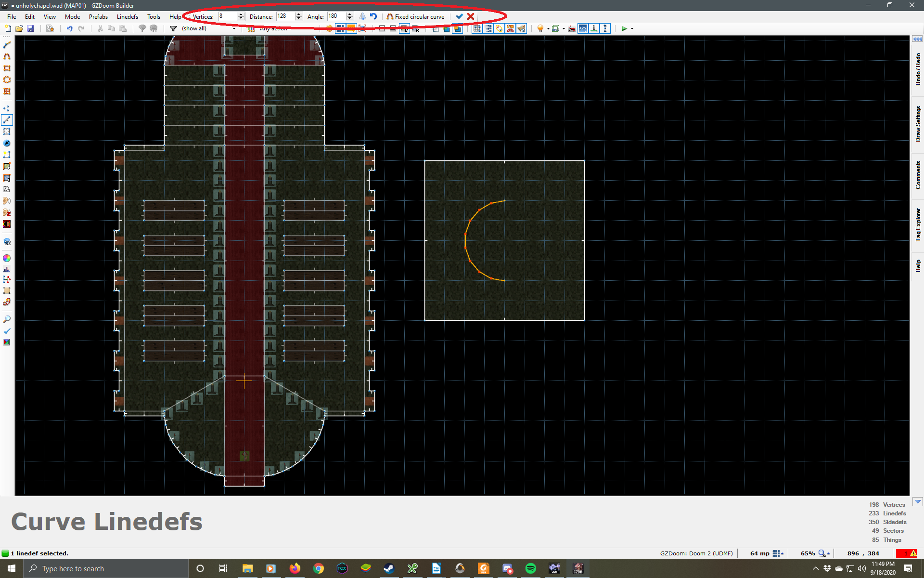
Task: Expand the model rendering dropdown arrow
Action: [564, 28]
